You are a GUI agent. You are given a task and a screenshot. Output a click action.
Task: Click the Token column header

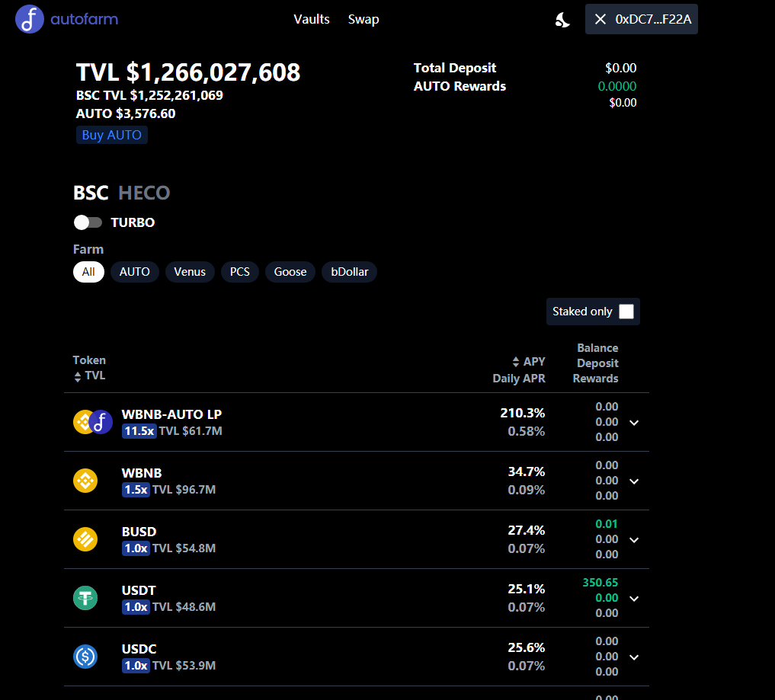point(89,360)
